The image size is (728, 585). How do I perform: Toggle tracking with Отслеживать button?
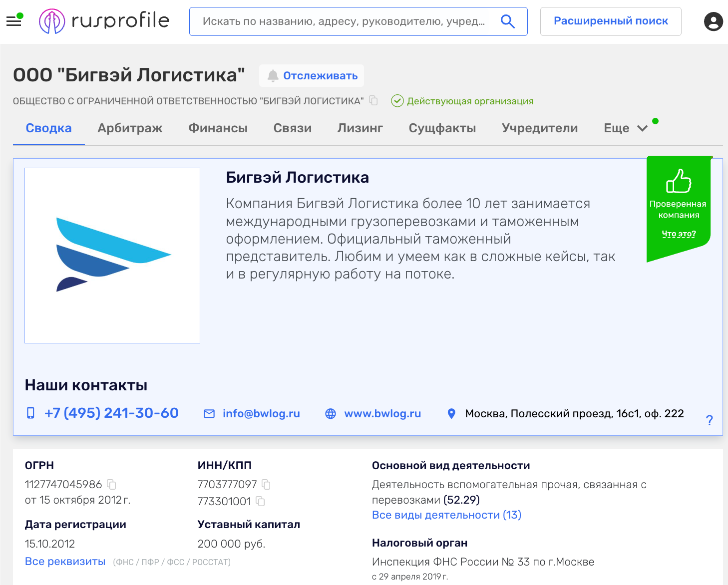[x=312, y=76]
